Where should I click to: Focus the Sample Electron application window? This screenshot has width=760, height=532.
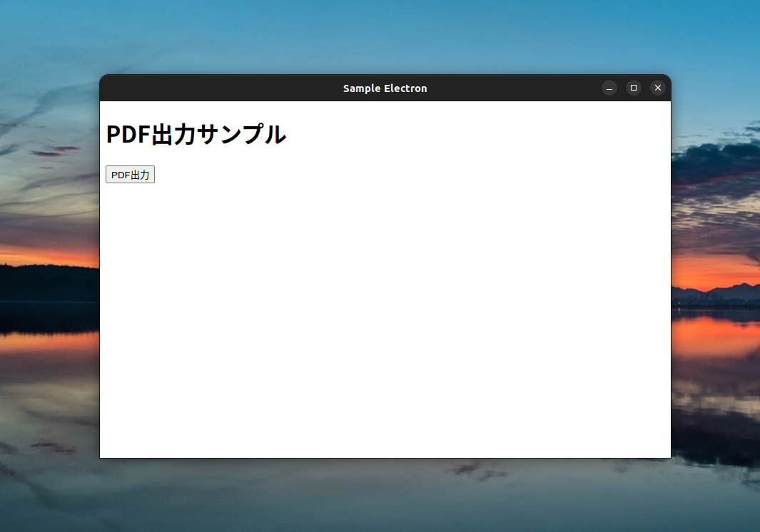385,285
